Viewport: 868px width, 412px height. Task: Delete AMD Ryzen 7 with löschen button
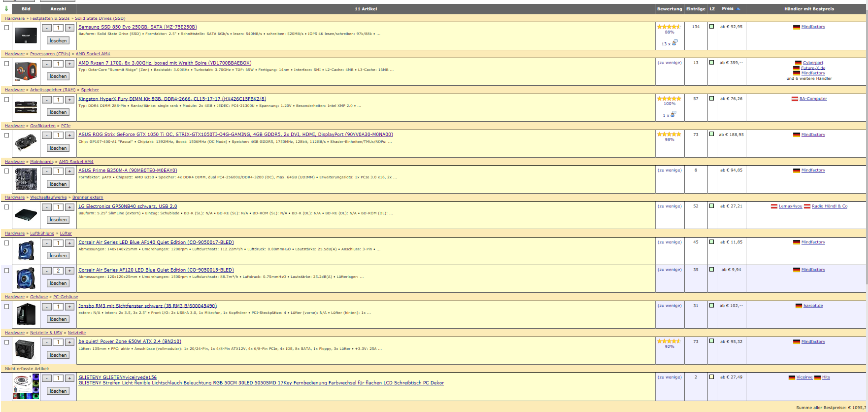[x=58, y=76]
